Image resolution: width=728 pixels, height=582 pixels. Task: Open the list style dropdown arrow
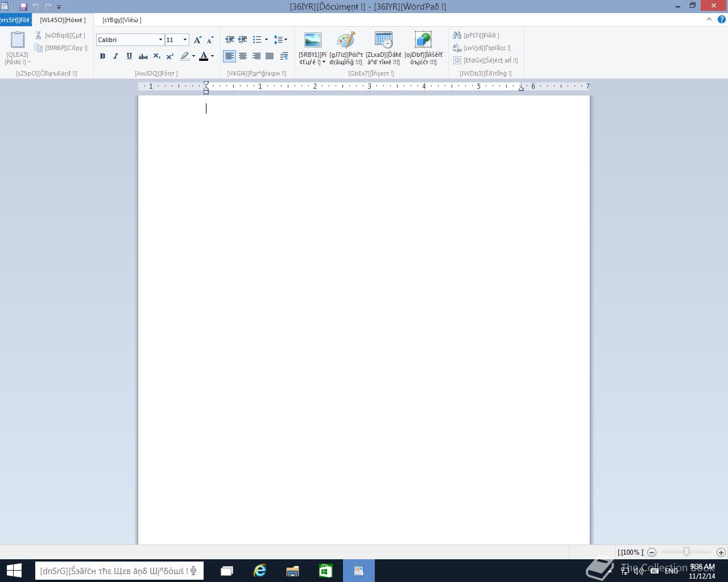(x=266, y=40)
